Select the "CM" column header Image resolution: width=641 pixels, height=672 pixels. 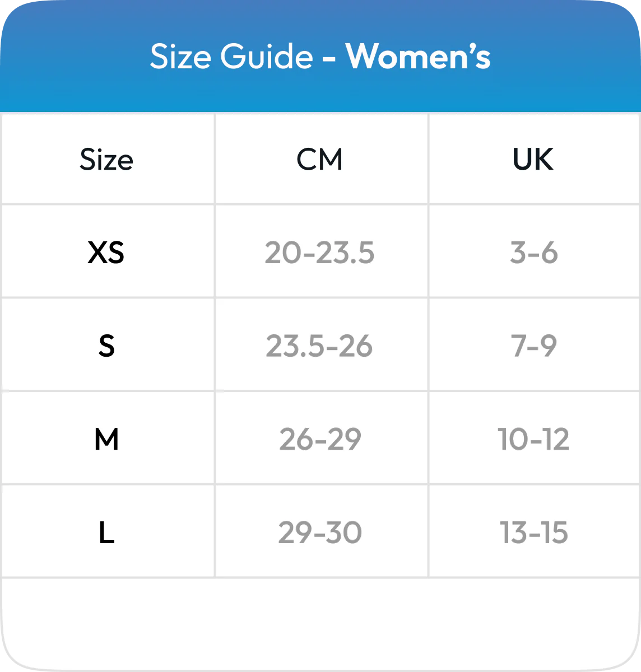click(319, 160)
